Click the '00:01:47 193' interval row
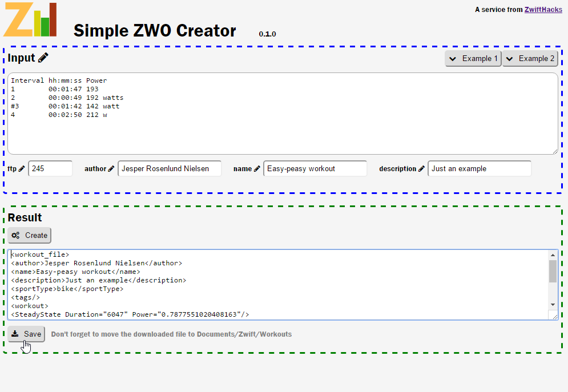 click(55, 89)
